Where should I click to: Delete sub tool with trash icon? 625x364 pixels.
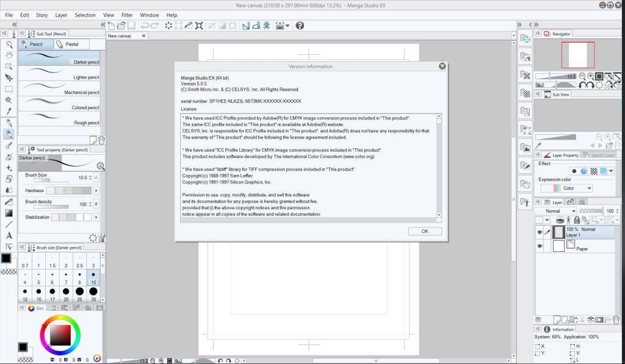coord(101,140)
